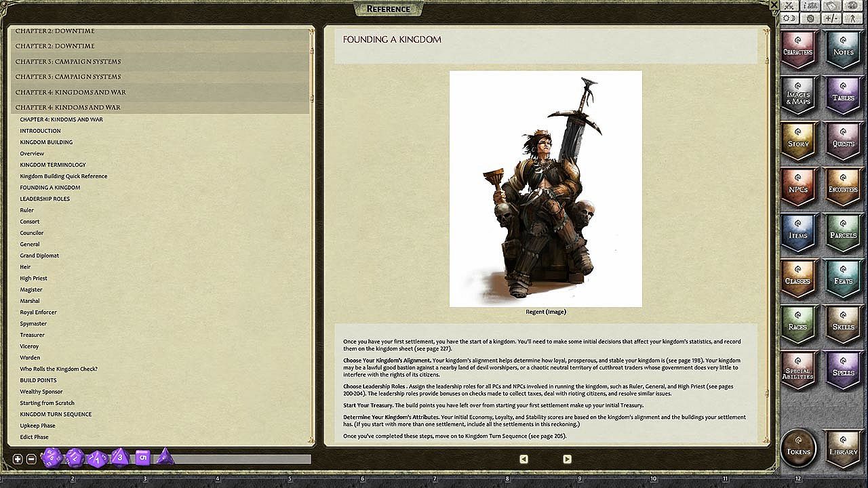868x488 pixels.
Task: Open Kingdom Building Quick Reference entry
Action: [x=64, y=176]
